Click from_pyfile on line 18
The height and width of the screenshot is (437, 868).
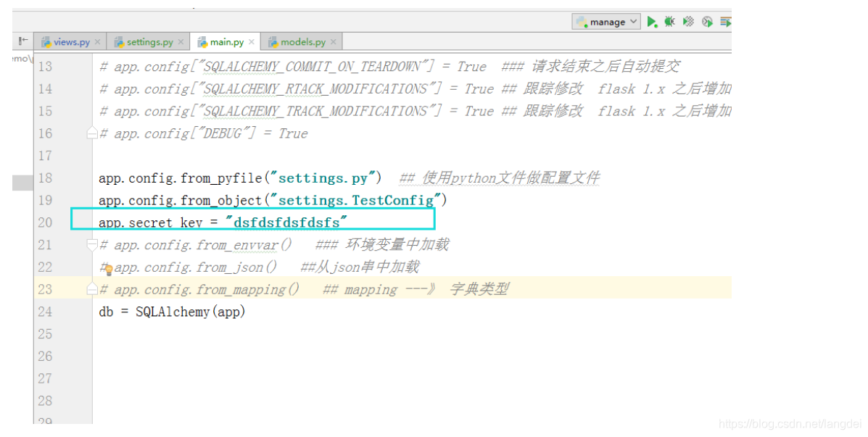221,179
